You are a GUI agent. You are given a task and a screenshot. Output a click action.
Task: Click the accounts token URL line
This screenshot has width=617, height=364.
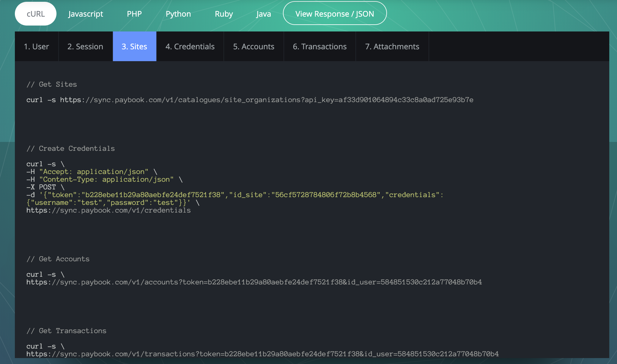tap(254, 282)
